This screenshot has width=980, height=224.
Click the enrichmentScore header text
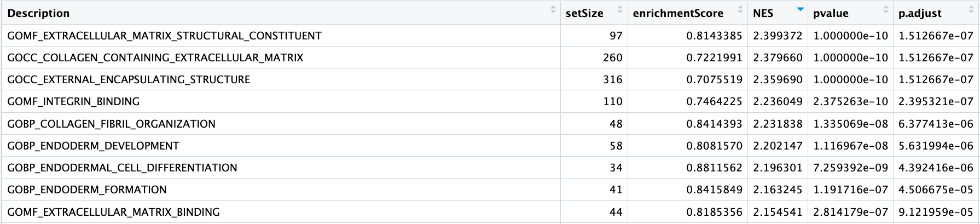click(678, 13)
